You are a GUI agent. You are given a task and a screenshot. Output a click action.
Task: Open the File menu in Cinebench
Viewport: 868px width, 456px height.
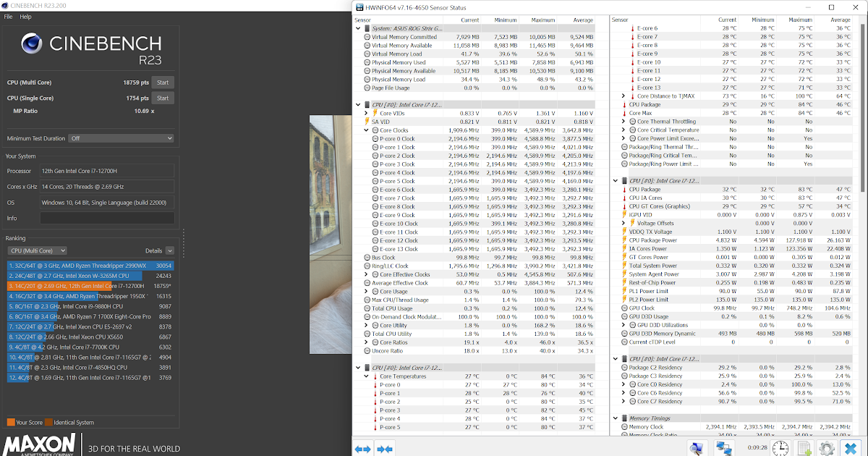pos(9,16)
